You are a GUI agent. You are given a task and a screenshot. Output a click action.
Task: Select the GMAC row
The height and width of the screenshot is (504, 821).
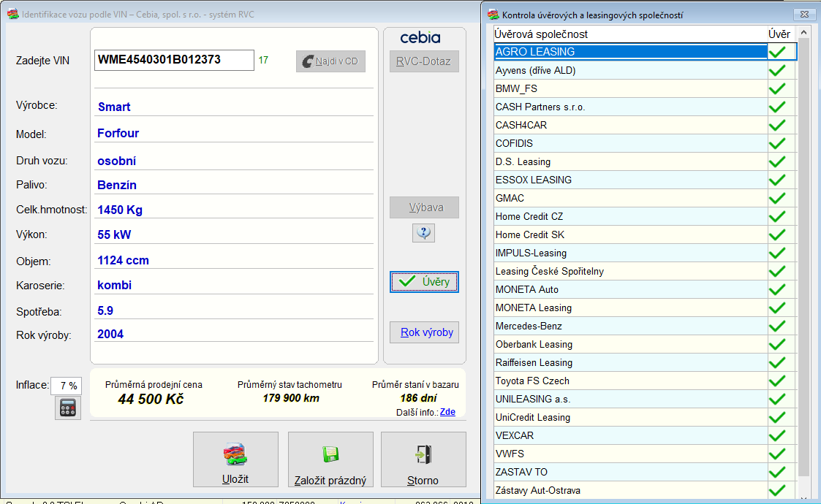point(645,199)
